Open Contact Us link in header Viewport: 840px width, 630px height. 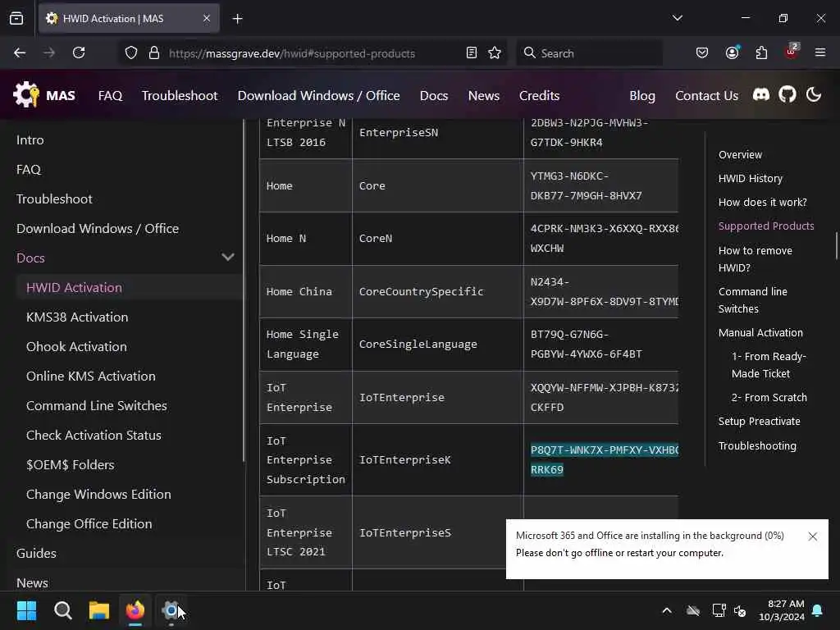(x=706, y=95)
